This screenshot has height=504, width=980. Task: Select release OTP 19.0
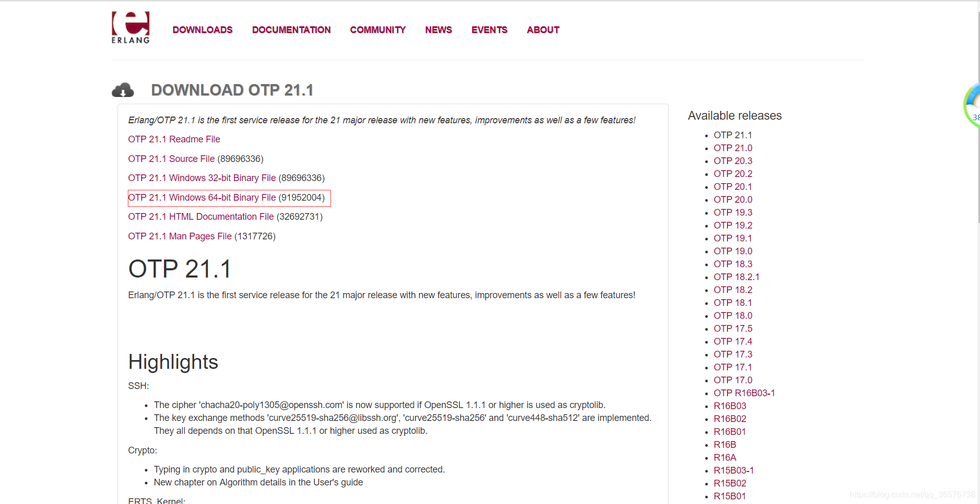click(733, 251)
